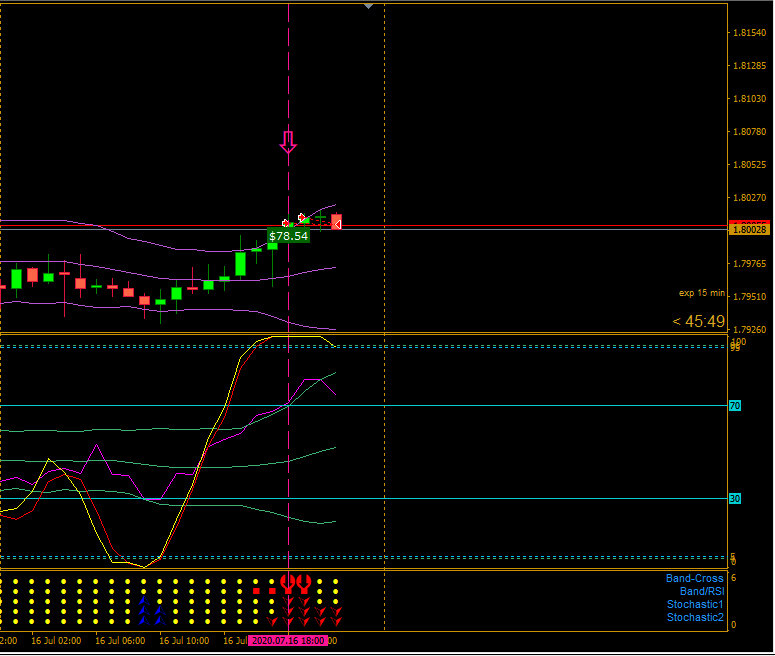This screenshot has width=775, height=656.
Task: Click the first red square Band/RSI marker
Action: [x=256, y=591]
